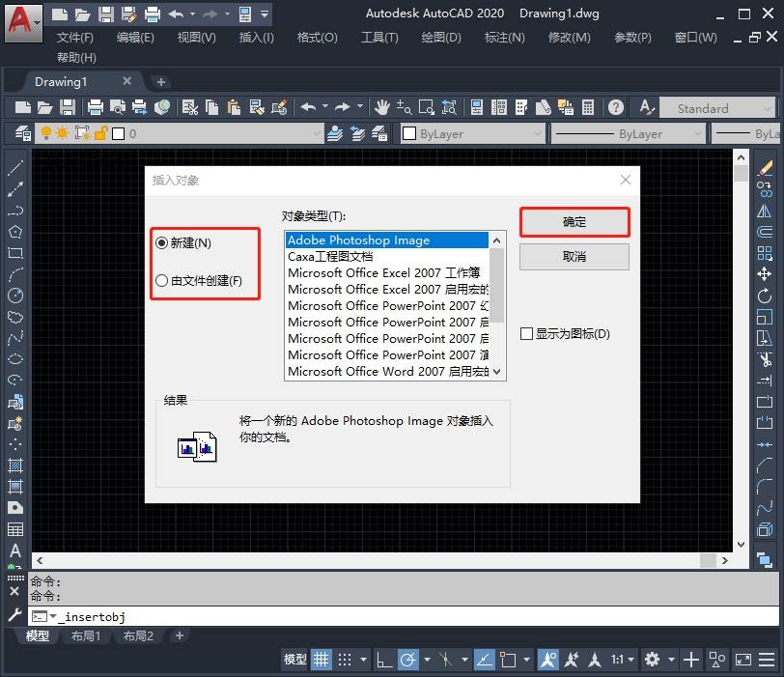Select the Table tool in draw toolbar

(15, 529)
